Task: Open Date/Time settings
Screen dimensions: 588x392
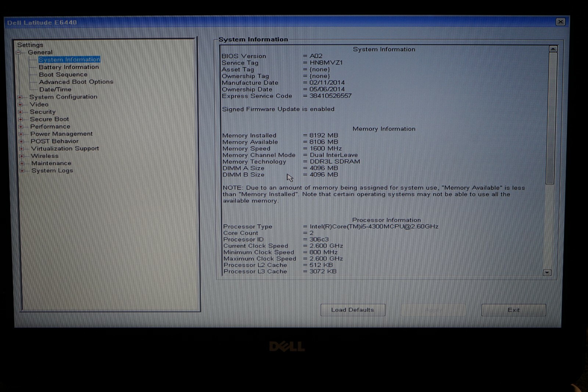Action: click(55, 89)
